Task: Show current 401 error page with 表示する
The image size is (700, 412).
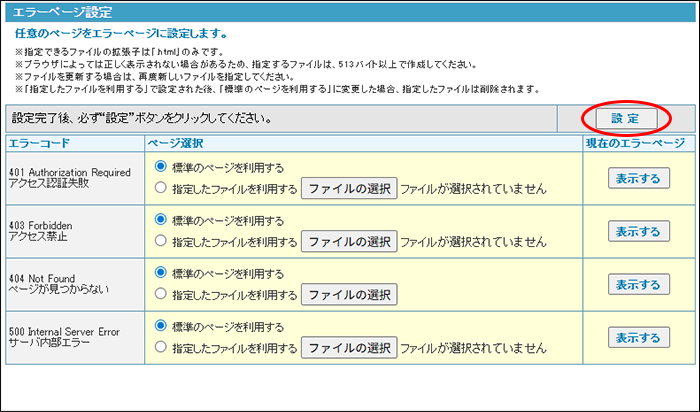Action: click(638, 178)
